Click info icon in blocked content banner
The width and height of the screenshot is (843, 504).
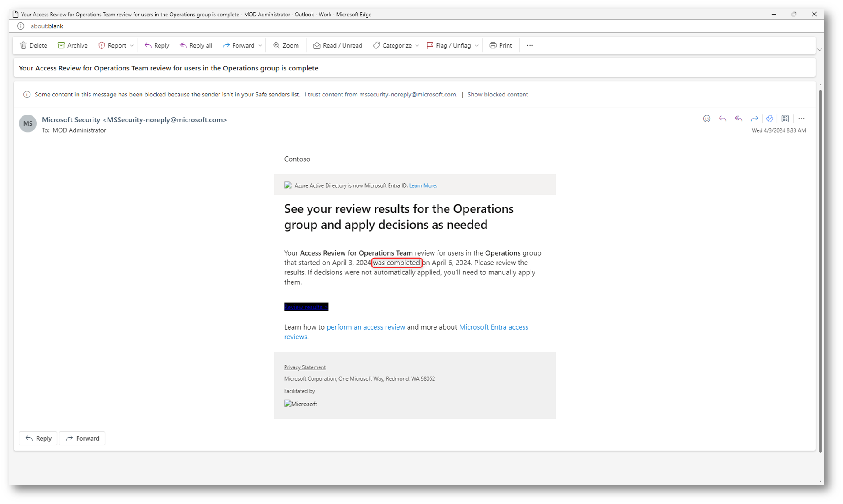[x=27, y=94]
